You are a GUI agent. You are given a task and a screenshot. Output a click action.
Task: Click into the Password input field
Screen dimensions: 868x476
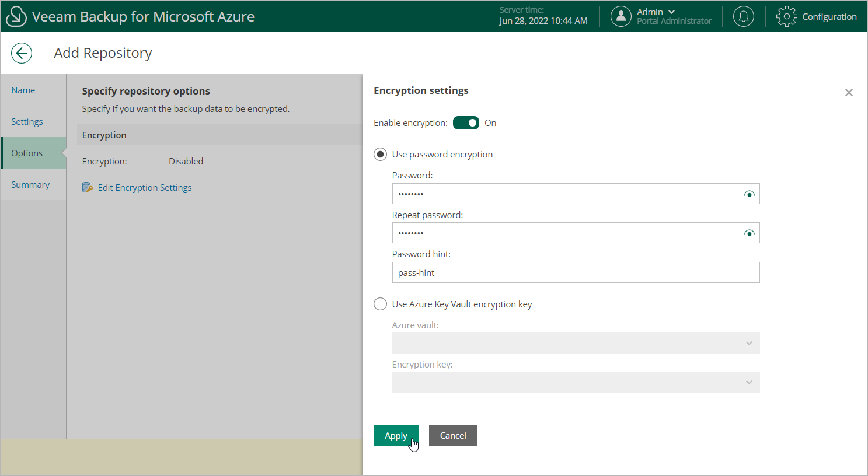point(576,194)
